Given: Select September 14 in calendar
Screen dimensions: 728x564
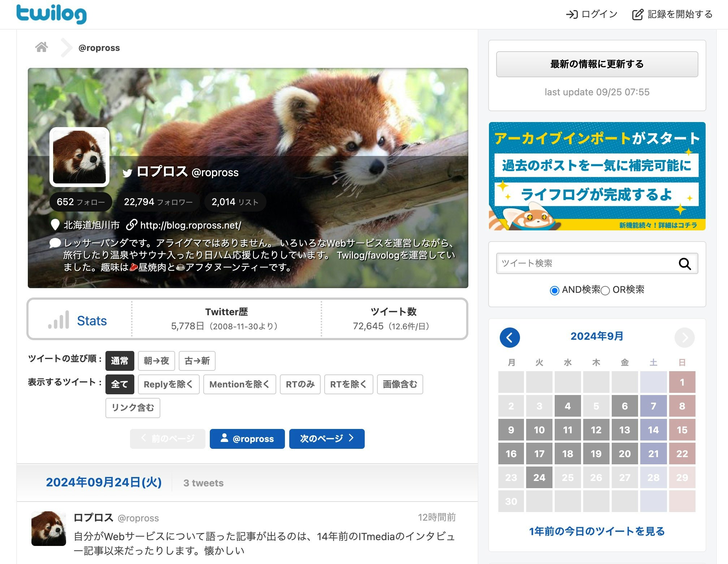Looking at the screenshot, I should pyautogui.click(x=653, y=430).
